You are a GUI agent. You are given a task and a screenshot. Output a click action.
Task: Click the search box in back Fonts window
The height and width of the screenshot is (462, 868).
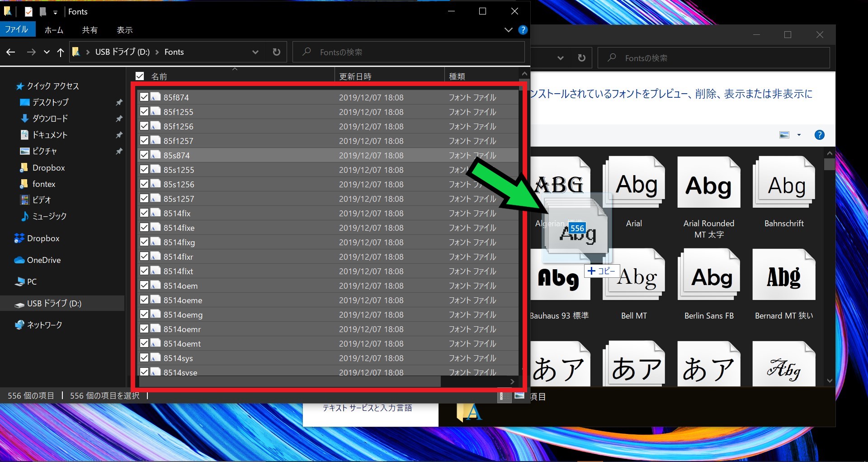714,58
